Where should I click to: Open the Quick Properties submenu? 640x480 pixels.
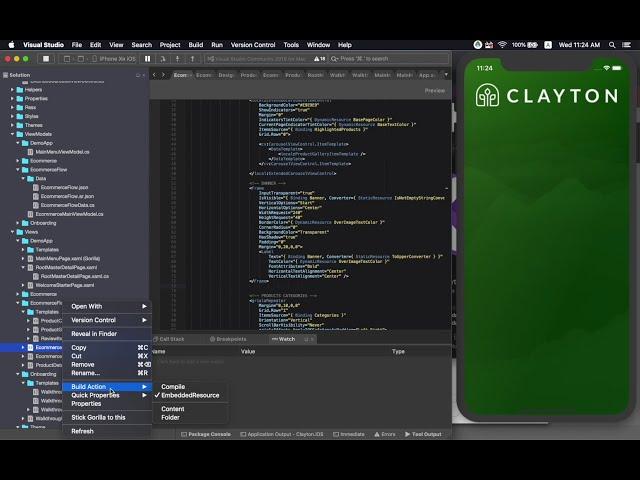coord(107,395)
